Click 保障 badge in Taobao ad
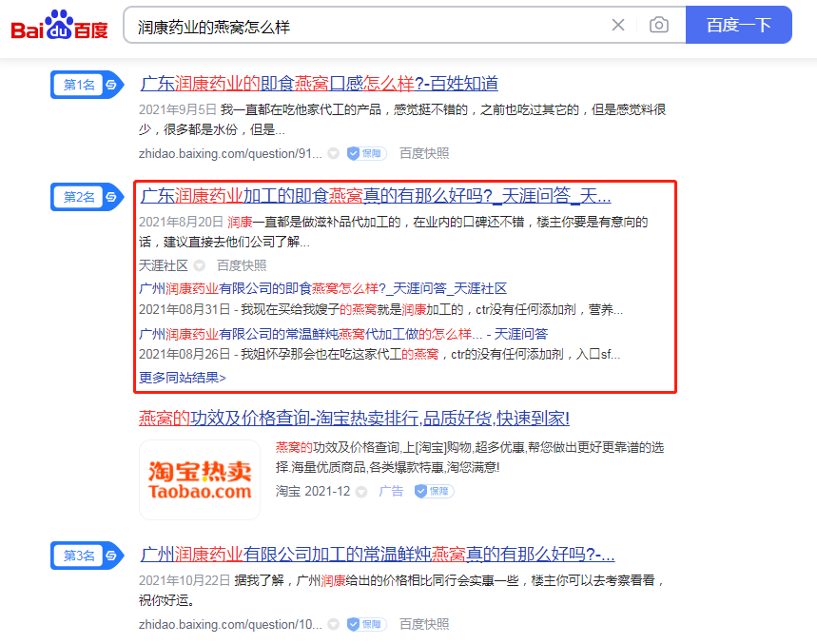This screenshot has height=644, width=817. click(x=434, y=491)
